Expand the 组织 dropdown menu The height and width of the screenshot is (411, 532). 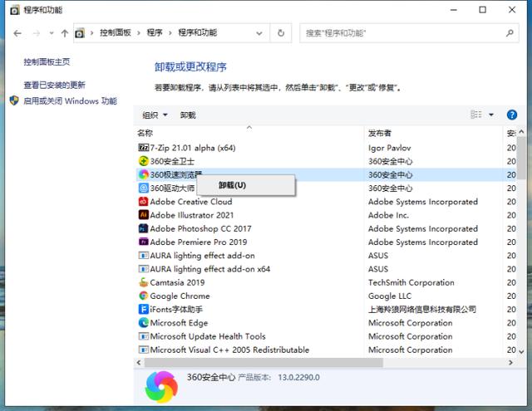pyautogui.click(x=155, y=115)
